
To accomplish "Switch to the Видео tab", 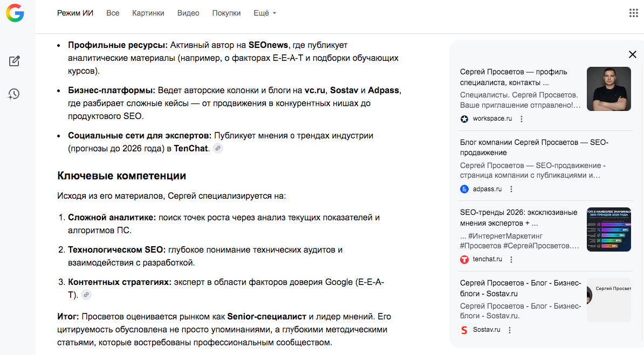I will (188, 13).
